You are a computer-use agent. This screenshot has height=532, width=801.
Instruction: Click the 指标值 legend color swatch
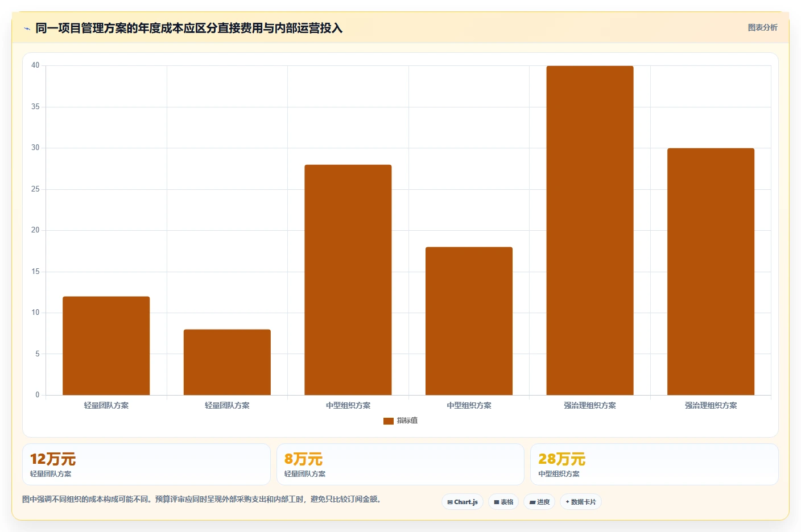point(389,421)
